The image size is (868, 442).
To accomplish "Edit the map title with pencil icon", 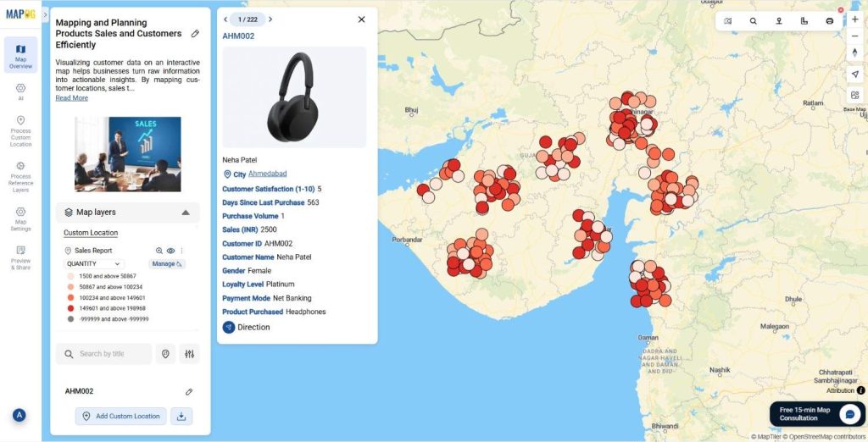I will click(x=195, y=34).
